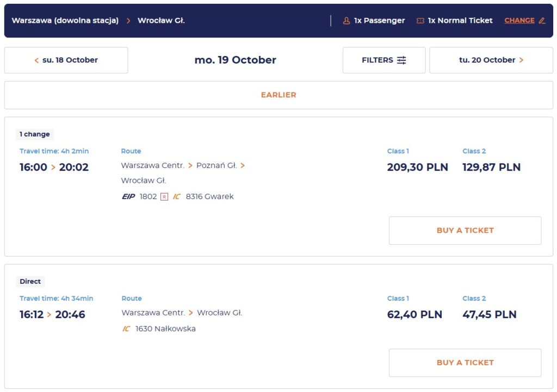Select Class 2 price 47,45 PLN
Viewport: 557px width, 392px height.
(x=489, y=315)
